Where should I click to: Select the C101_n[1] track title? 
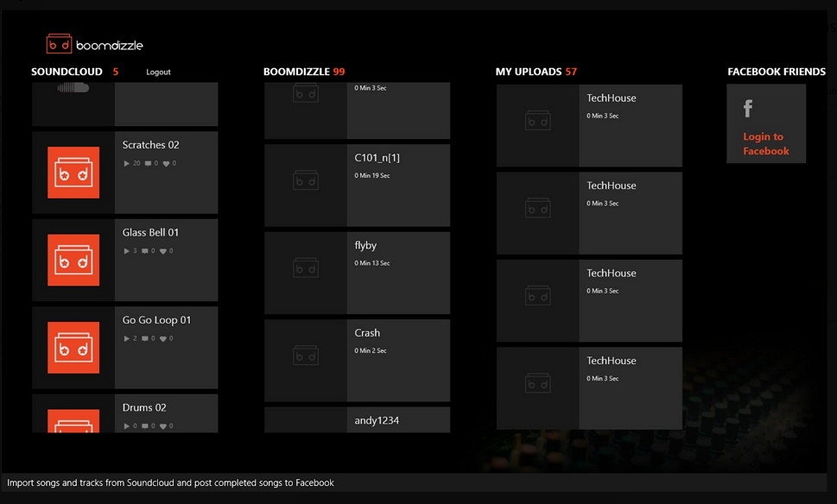[x=377, y=158]
